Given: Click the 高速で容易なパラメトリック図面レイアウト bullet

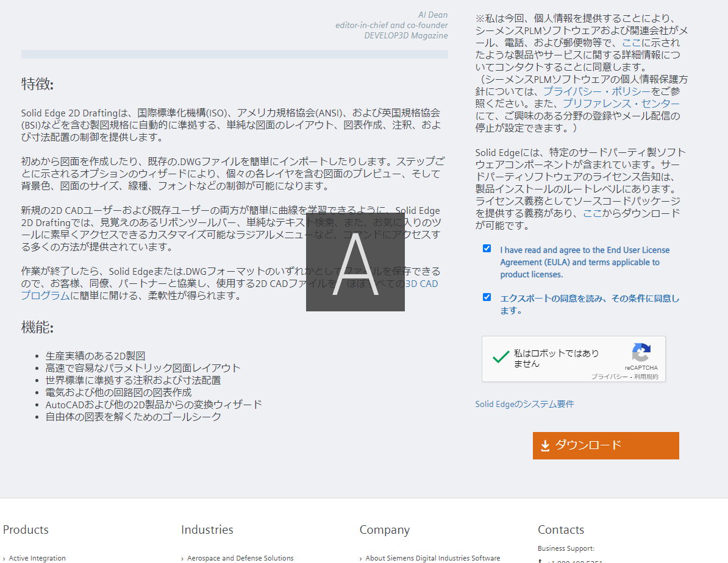Looking at the screenshot, I should [143, 367].
